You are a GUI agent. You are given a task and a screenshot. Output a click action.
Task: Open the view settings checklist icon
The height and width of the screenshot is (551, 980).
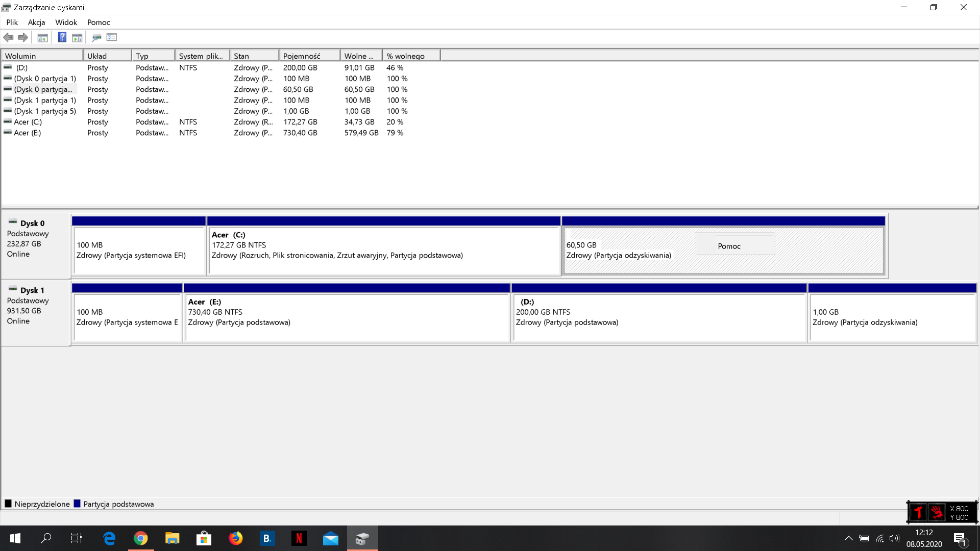[112, 37]
